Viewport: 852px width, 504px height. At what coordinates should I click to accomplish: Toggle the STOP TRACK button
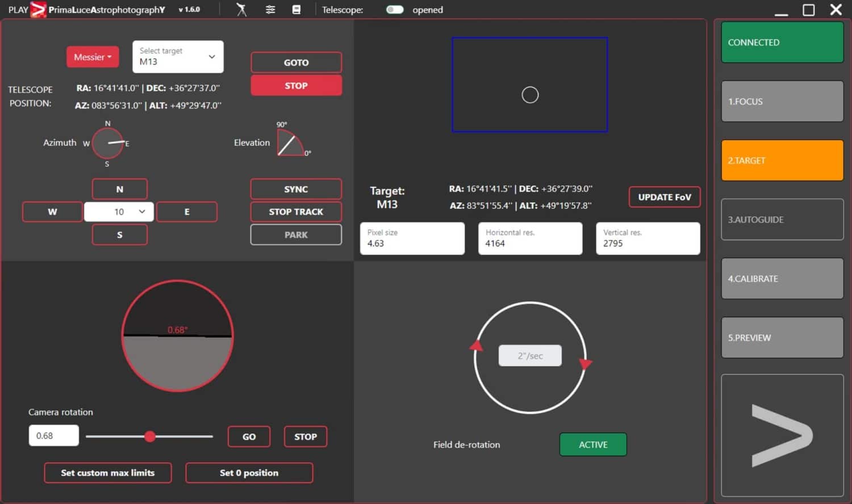point(296,212)
